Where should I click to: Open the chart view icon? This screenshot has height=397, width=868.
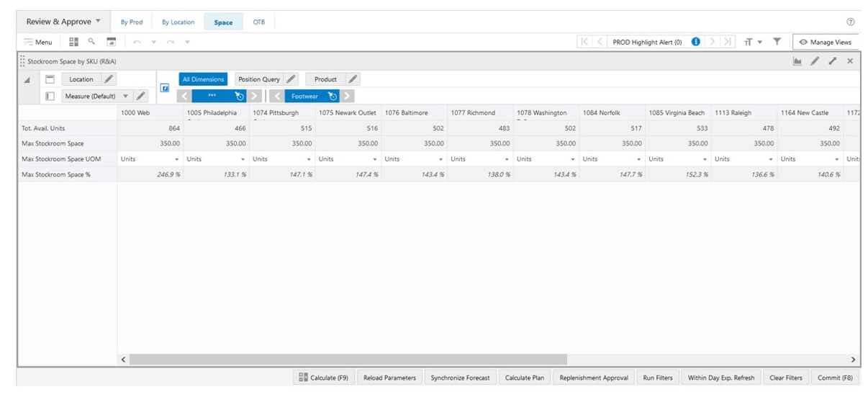point(797,62)
